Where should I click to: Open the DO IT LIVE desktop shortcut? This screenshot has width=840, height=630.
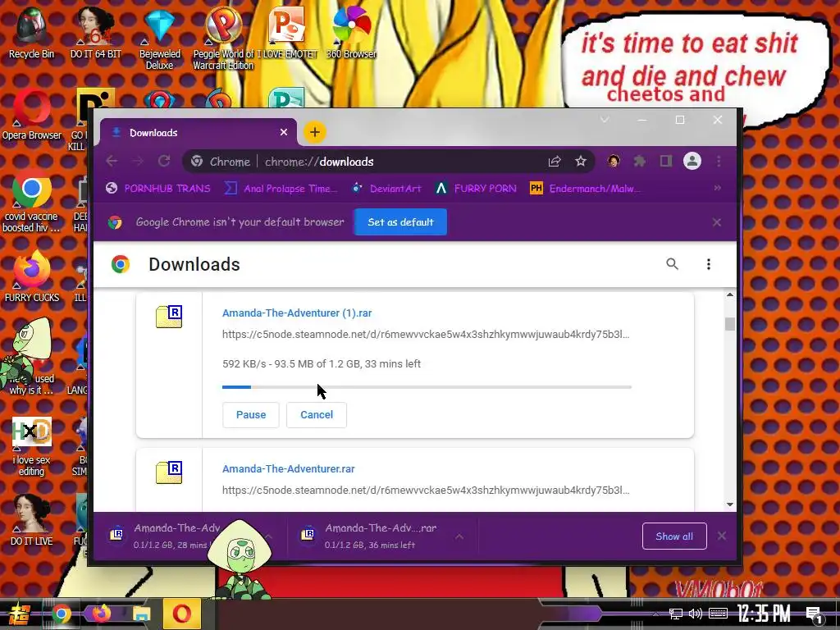pyautogui.click(x=32, y=519)
